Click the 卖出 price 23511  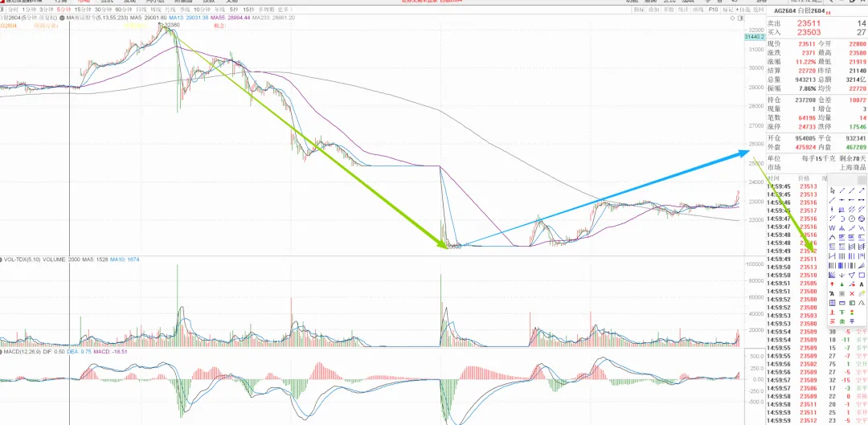click(x=809, y=23)
